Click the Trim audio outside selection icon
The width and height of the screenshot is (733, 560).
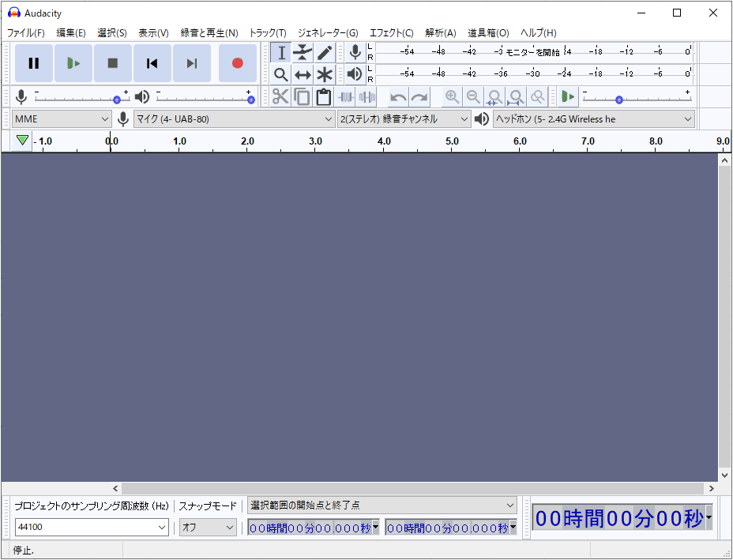click(x=345, y=97)
